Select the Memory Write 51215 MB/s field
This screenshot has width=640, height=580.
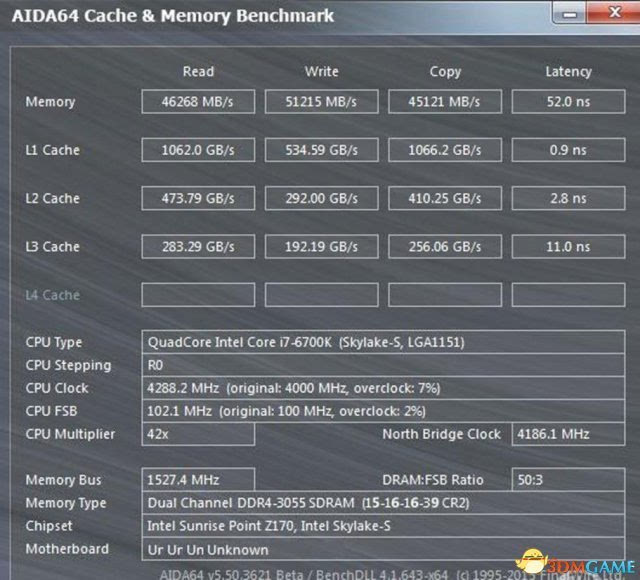(x=322, y=102)
